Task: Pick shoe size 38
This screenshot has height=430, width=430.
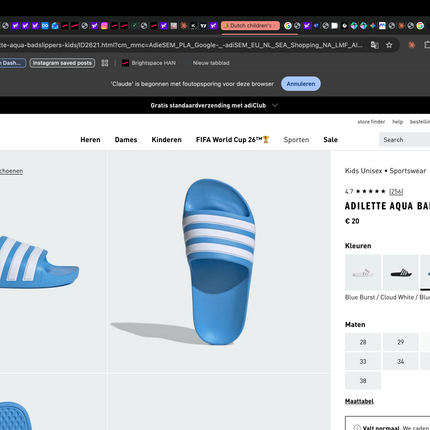Action: pos(363,381)
